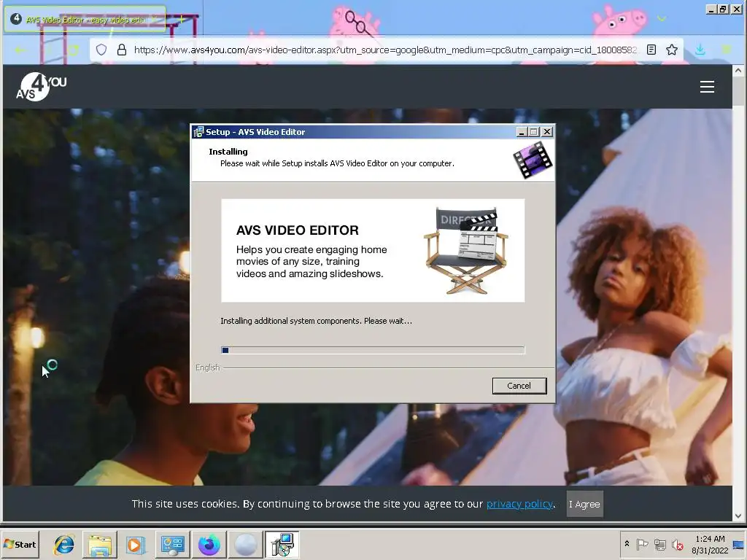This screenshot has height=560, width=747.
Task: Open Windows Media Player from taskbar
Action: [x=135, y=544]
